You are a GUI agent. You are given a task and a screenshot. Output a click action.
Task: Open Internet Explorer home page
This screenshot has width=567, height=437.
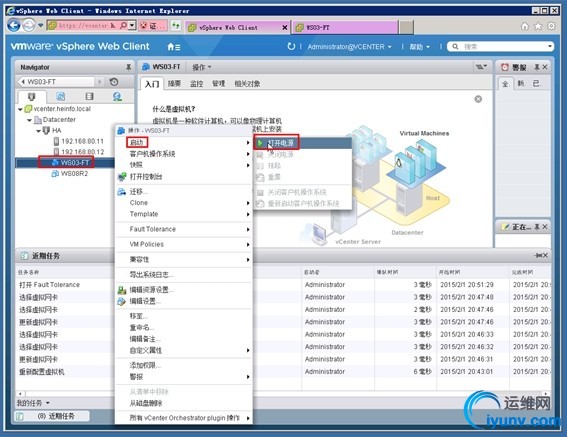coord(525,26)
